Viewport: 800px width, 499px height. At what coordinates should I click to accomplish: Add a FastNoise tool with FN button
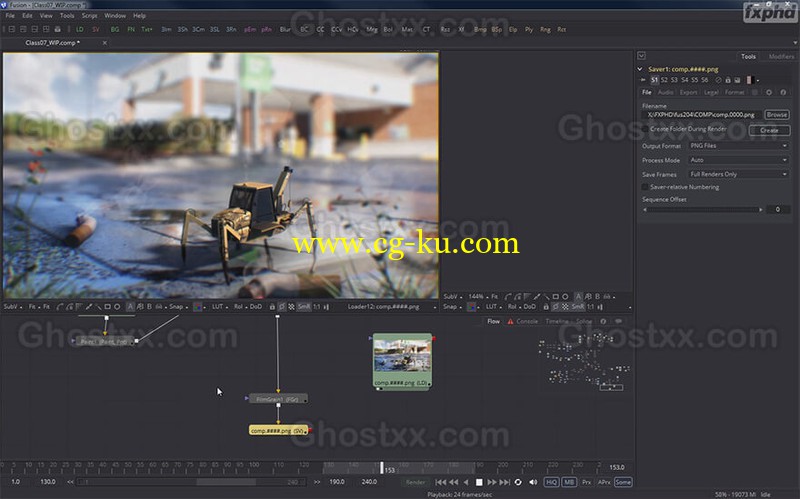[131, 30]
